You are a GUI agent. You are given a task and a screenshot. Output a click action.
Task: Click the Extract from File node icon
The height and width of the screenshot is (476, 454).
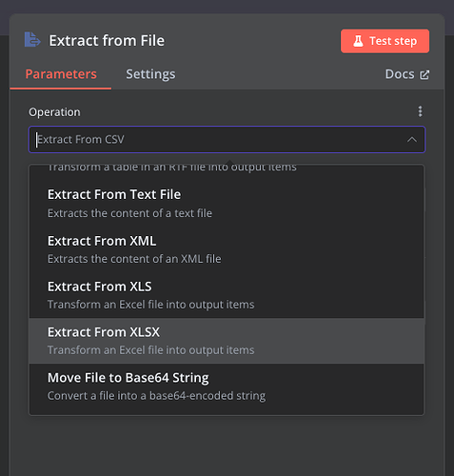pos(32,40)
